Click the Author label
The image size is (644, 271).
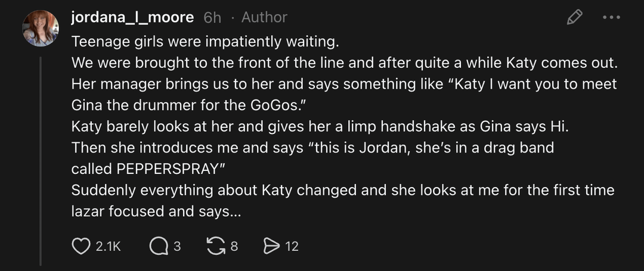264,18
